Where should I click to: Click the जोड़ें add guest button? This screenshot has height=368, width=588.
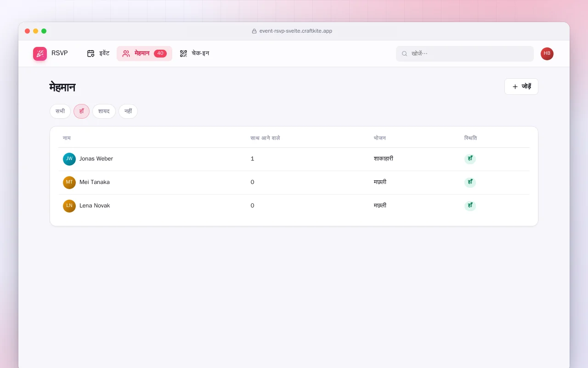pyautogui.click(x=521, y=86)
